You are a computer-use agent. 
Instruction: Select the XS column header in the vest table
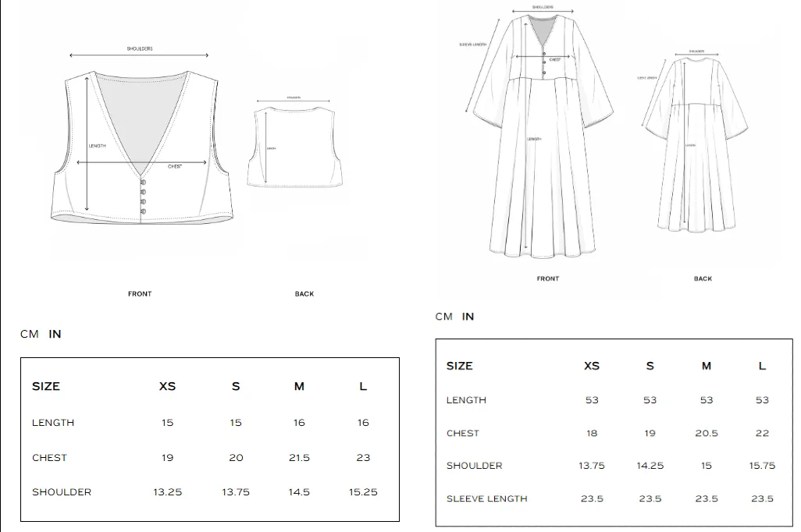click(167, 386)
